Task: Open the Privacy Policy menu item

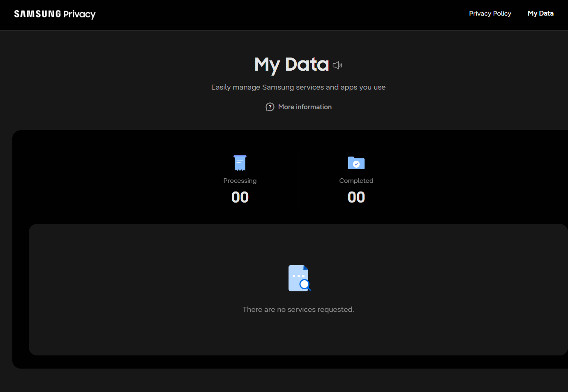Action: tap(490, 14)
